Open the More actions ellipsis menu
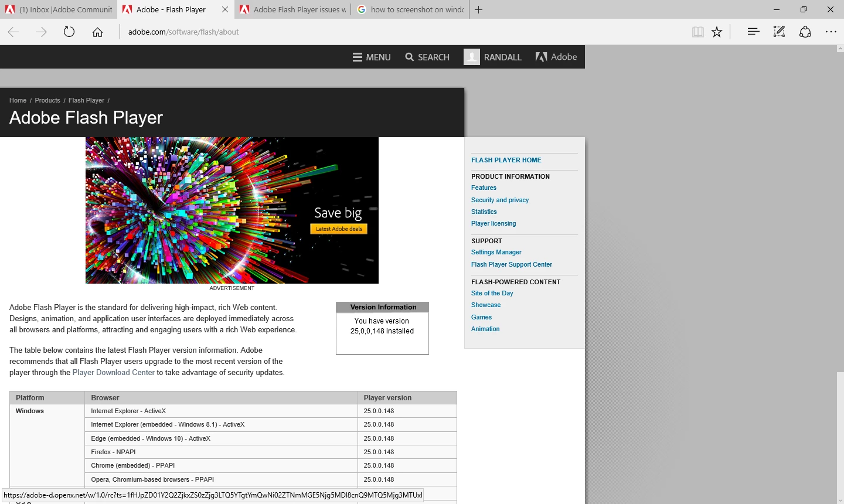The width and height of the screenshot is (844, 504). click(x=831, y=32)
